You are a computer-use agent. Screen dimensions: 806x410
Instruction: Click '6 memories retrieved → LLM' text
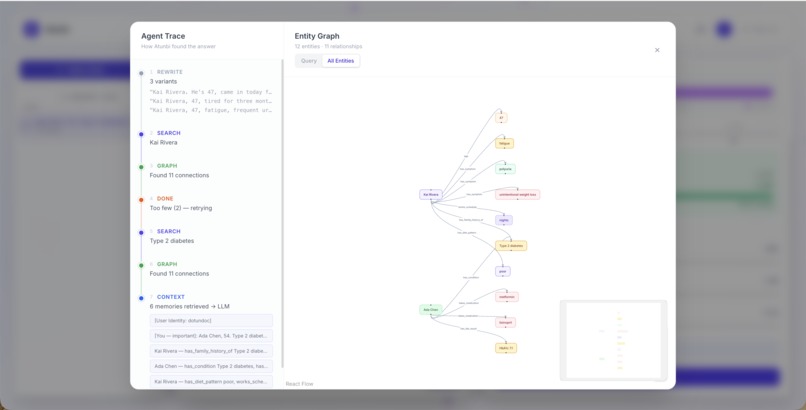[x=190, y=306]
